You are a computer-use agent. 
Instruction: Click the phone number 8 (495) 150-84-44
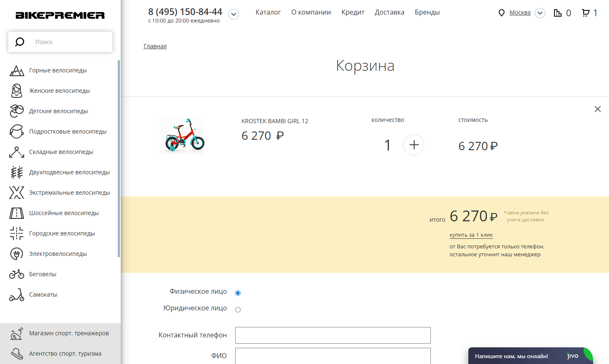[x=185, y=12]
